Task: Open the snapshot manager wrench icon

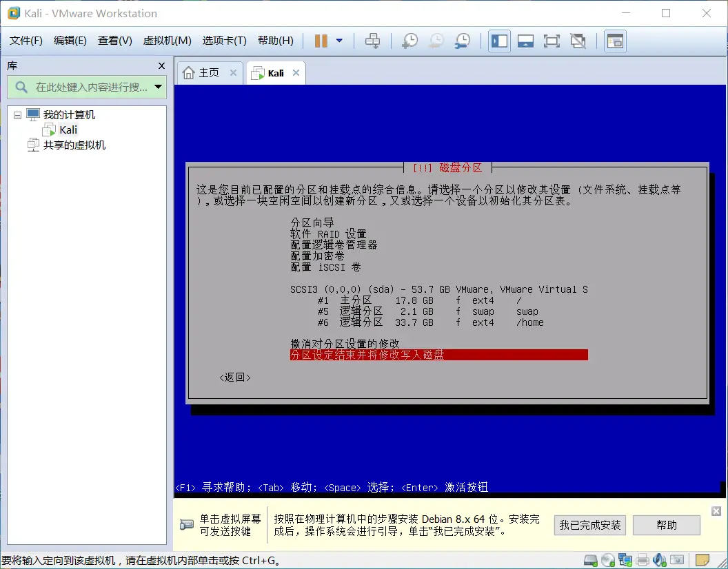Action: [x=463, y=41]
